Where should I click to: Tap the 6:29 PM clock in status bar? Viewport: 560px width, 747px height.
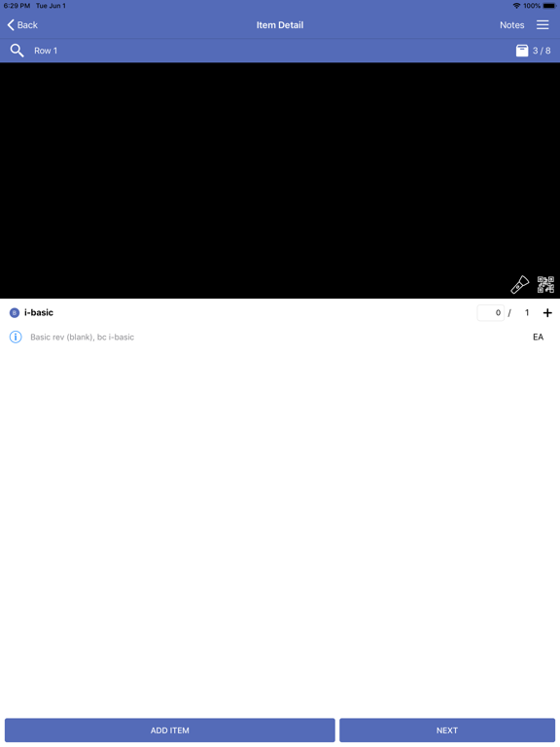point(17,6)
